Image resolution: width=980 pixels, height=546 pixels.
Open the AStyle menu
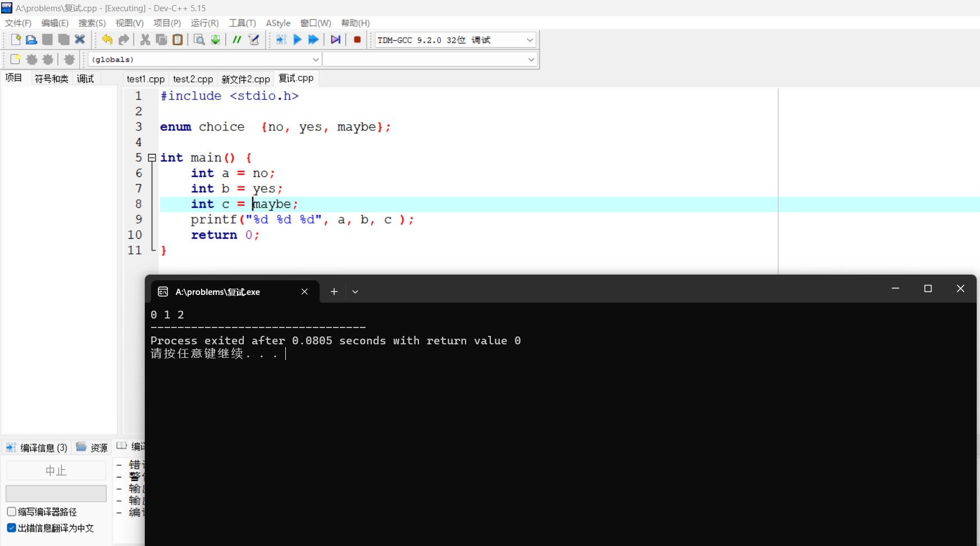pos(278,23)
